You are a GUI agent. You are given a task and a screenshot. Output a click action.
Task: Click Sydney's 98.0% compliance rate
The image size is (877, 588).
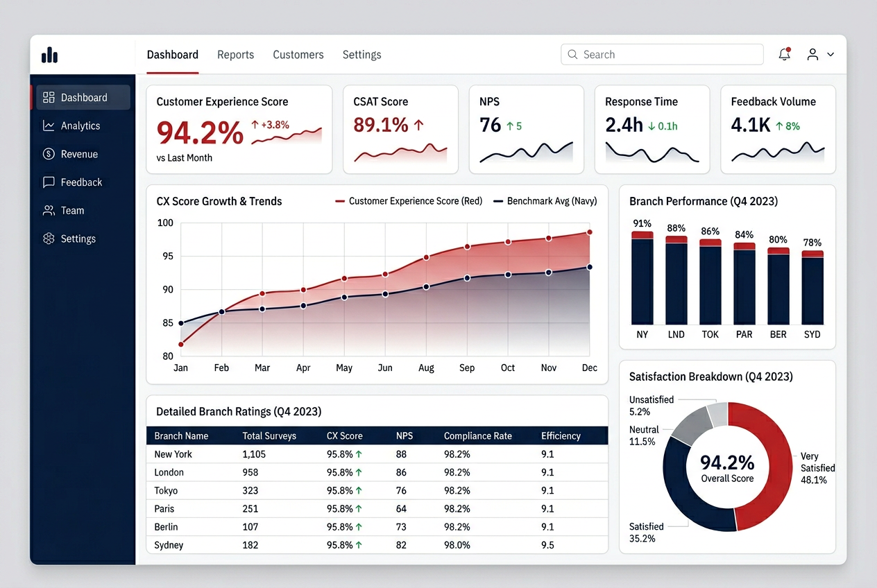(x=457, y=545)
